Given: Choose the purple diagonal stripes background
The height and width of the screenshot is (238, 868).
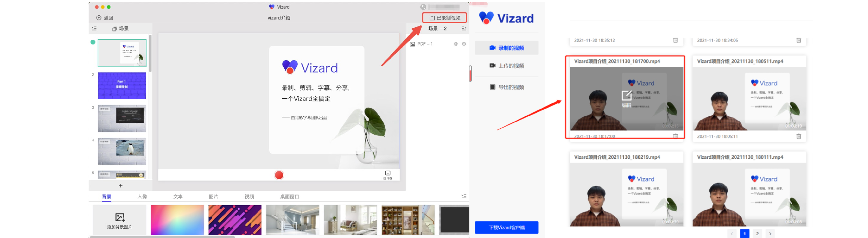Looking at the screenshot, I should 235,220.
